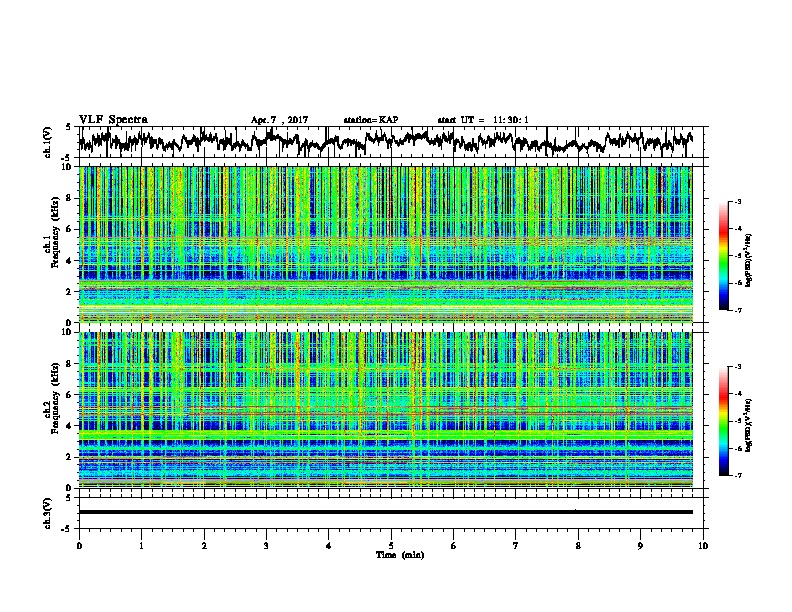Image resolution: width=792 pixels, height=612 pixels.
Task: Click time axis tick label "0"
Action: [79, 546]
